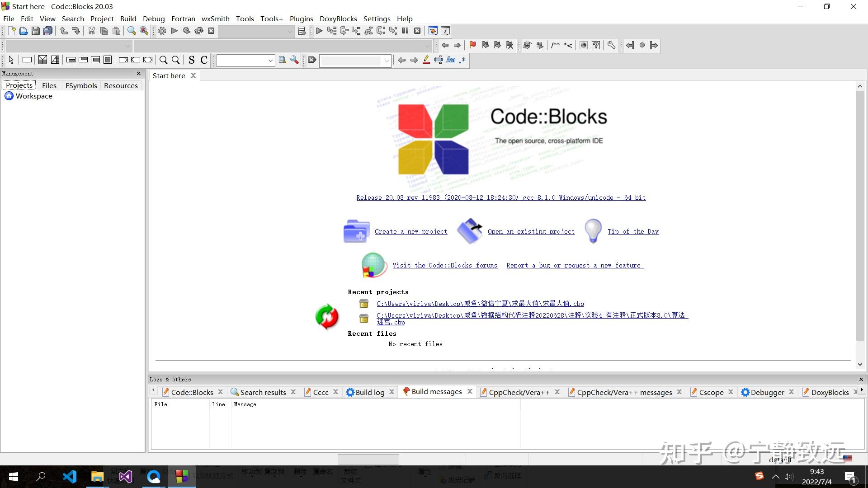Click the start page vertical scrollbar thumb

point(860,216)
